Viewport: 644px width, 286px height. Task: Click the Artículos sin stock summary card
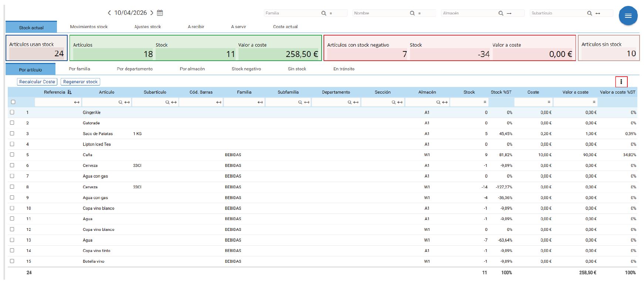(x=609, y=48)
